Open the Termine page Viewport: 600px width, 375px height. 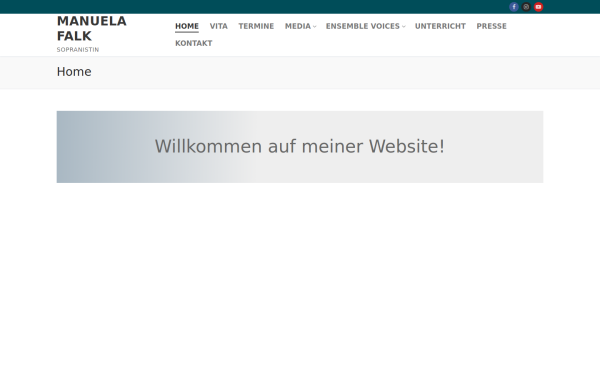click(256, 26)
